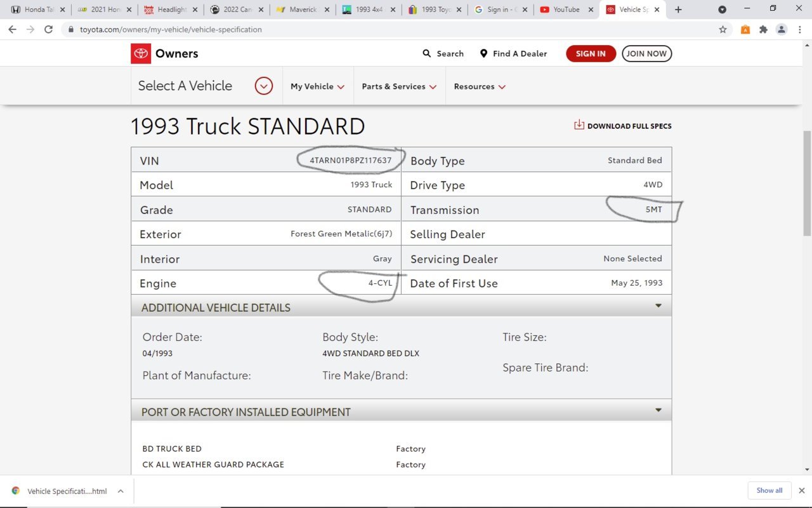This screenshot has width=812, height=508.
Task: Click the JOIN NOW button
Action: tap(646, 54)
